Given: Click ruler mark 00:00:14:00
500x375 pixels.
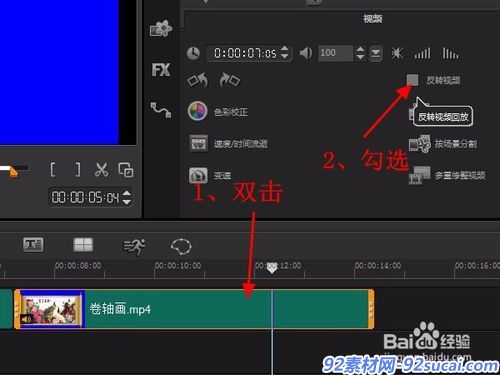Looking at the screenshot, I should click(378, 266).
